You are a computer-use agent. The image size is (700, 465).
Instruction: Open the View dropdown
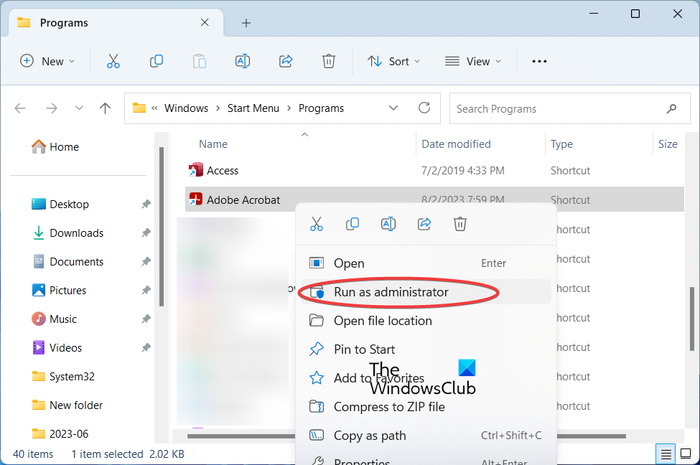click(473, 61)
